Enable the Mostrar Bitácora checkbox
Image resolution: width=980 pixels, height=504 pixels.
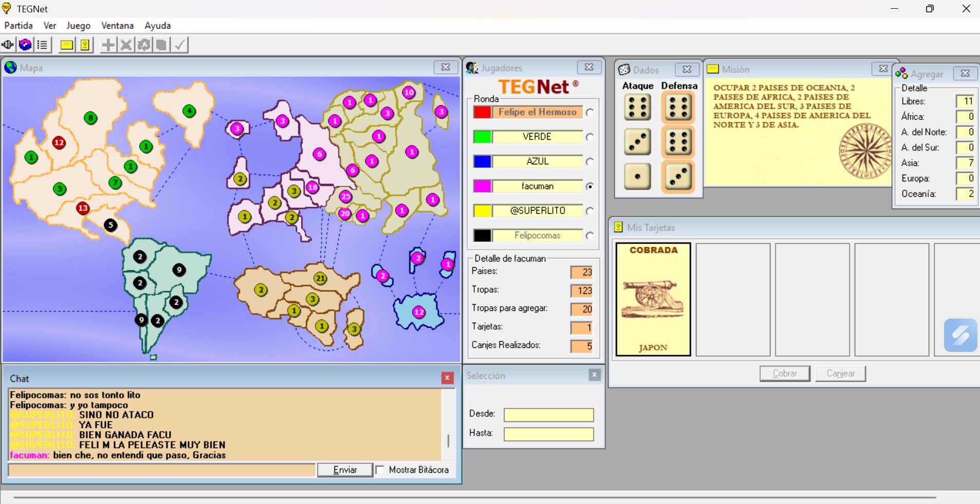(380, 470)
